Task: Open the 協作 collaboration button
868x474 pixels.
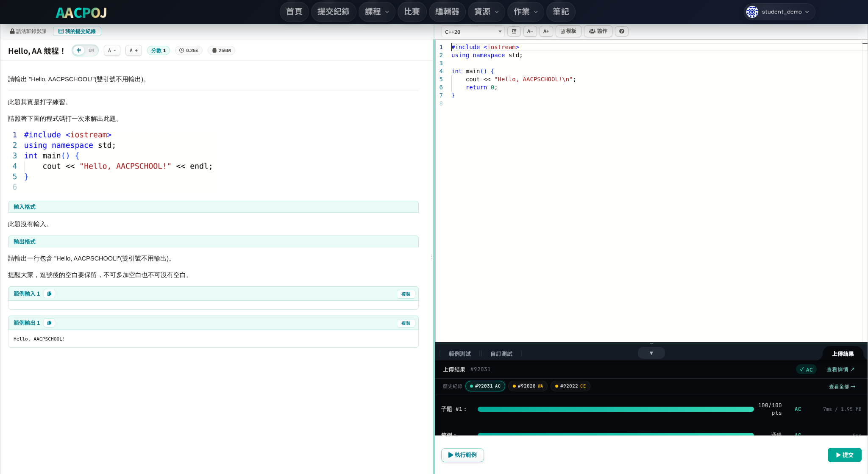Action: pyautogui.click(x=598, y=31)
